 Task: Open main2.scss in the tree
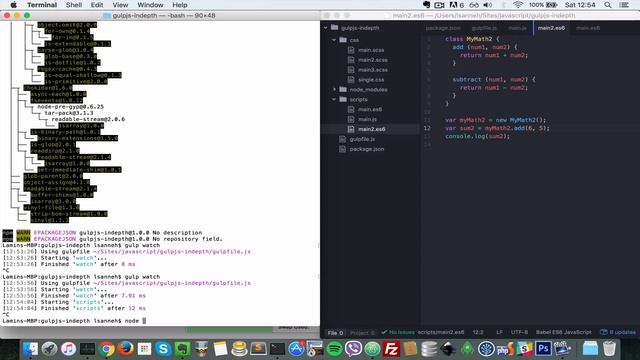coord(372,60)
